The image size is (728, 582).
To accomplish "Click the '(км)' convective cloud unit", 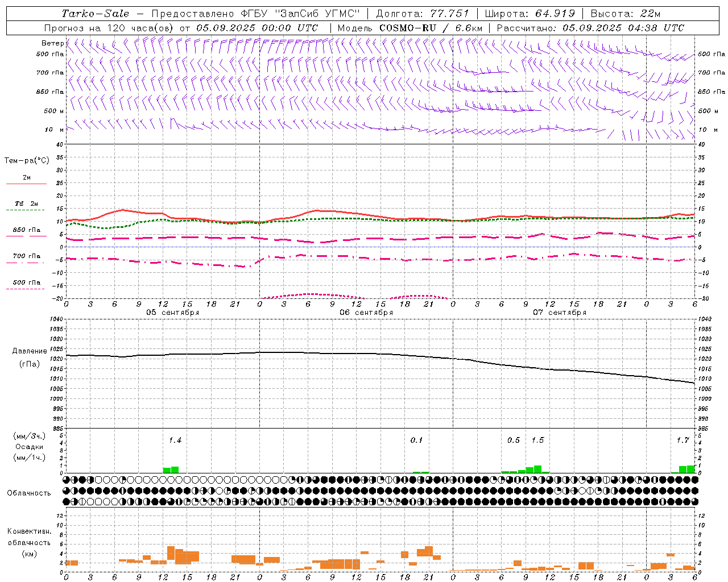I will (29, 554).
